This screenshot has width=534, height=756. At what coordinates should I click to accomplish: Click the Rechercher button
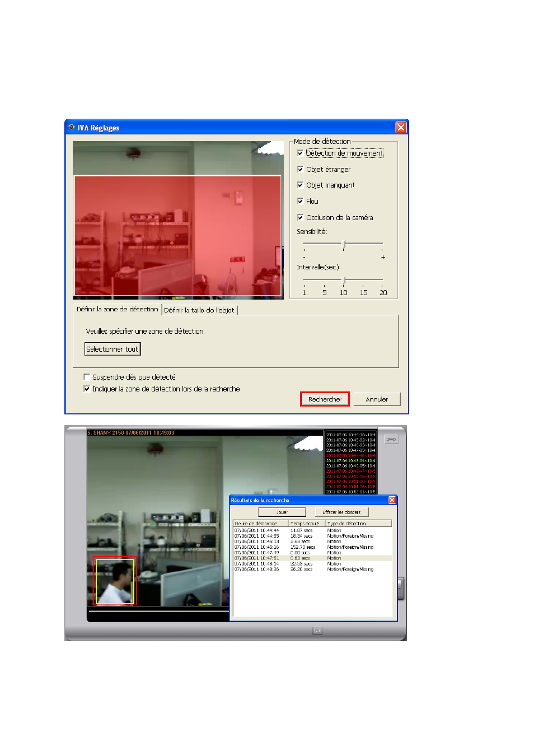click(x=325, y=399)
